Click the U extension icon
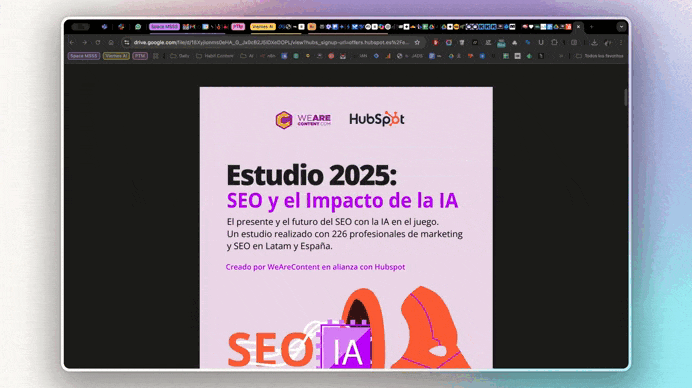692x388 pixels. coord(541,42)
